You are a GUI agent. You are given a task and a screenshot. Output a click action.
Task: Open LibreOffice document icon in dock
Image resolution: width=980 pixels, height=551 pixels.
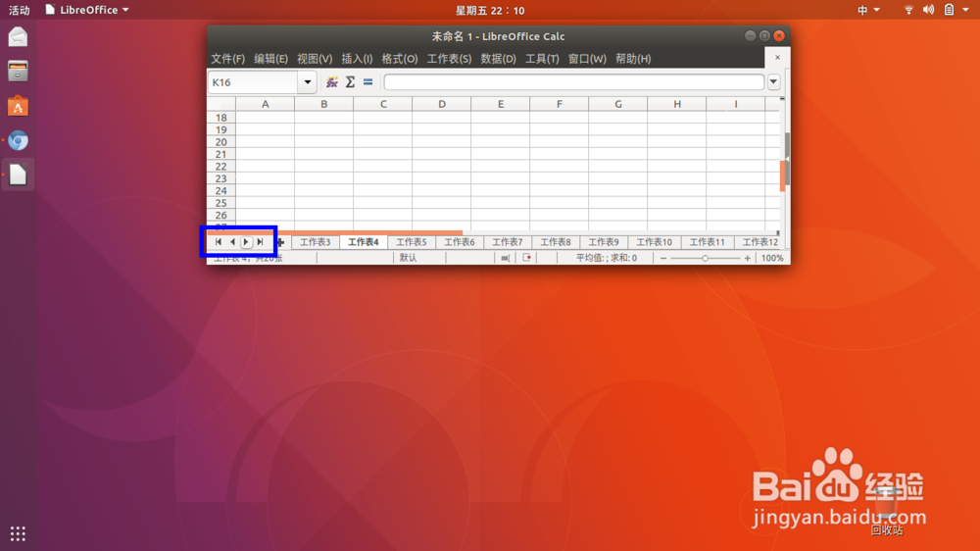[18, 175]
